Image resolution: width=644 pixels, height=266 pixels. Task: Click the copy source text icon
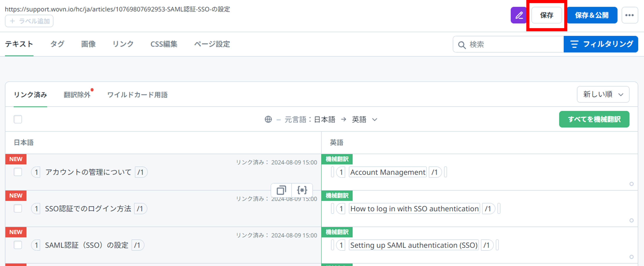(x=281, y=190)
